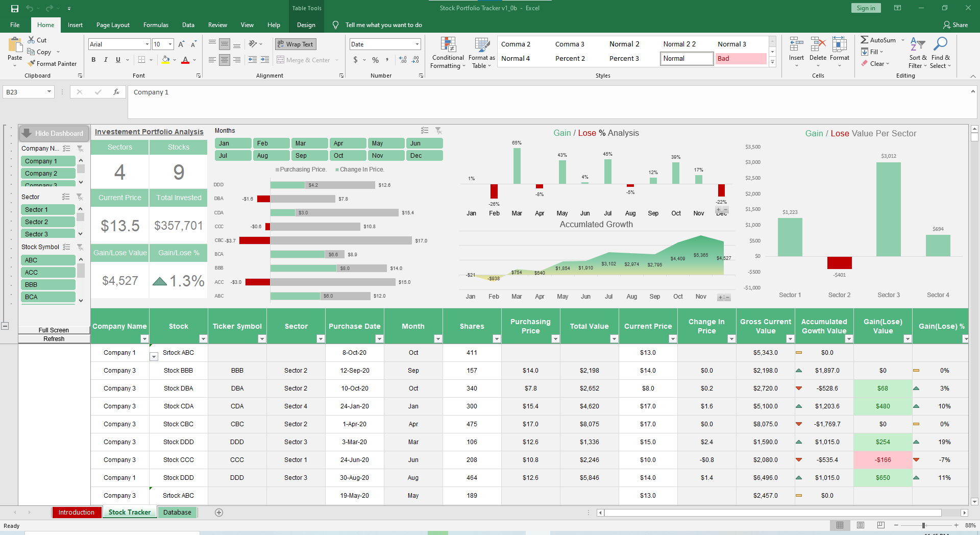Toggle italic formatting
The height and width of the screenshot is (535, 980).
coord(106,60)
